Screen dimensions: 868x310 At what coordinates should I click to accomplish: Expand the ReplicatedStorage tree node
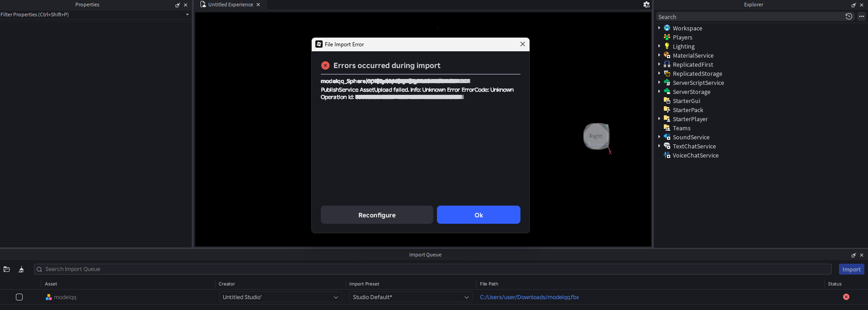coord(659,74)
